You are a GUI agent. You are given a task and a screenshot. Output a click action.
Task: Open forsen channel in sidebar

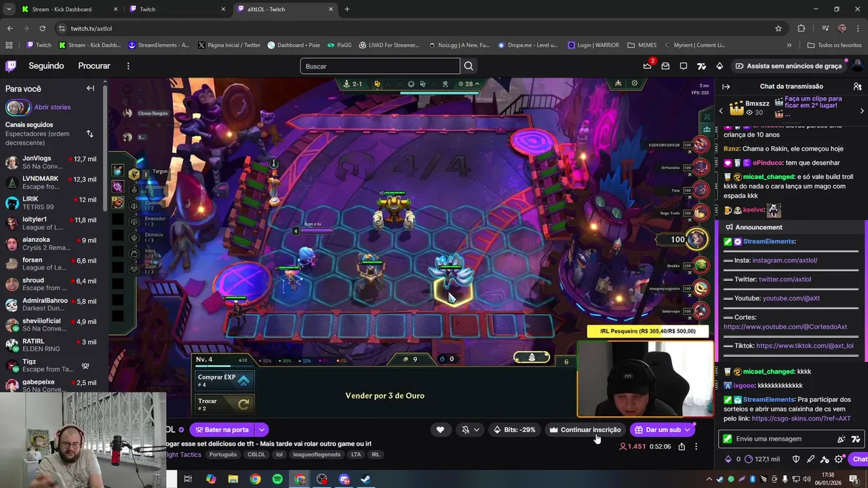(x=52, y=264)
